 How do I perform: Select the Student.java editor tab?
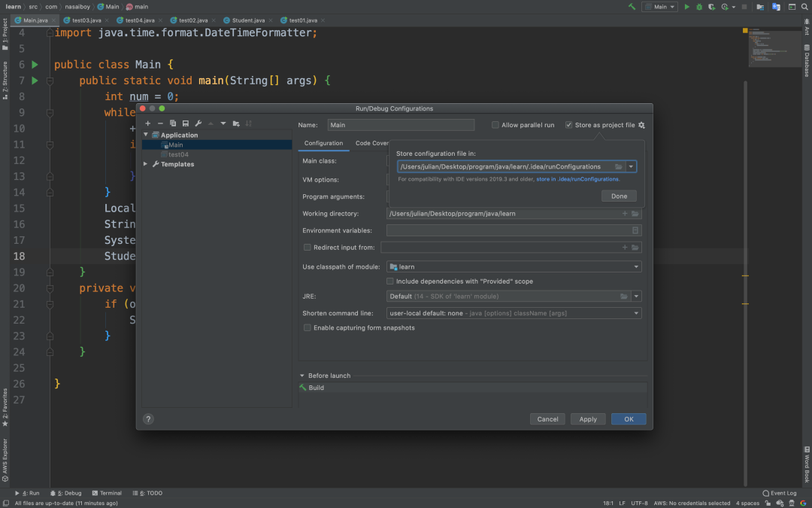248,20
